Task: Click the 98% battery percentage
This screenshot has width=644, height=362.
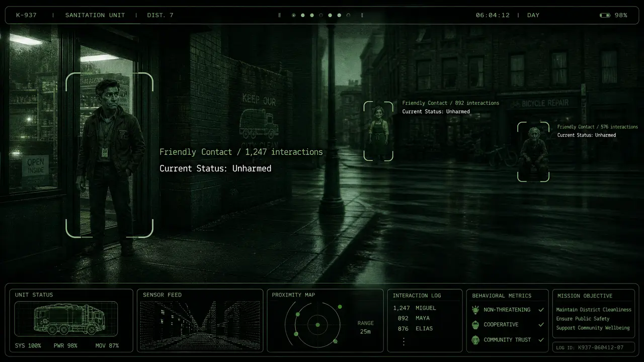Action: (621, 15)
